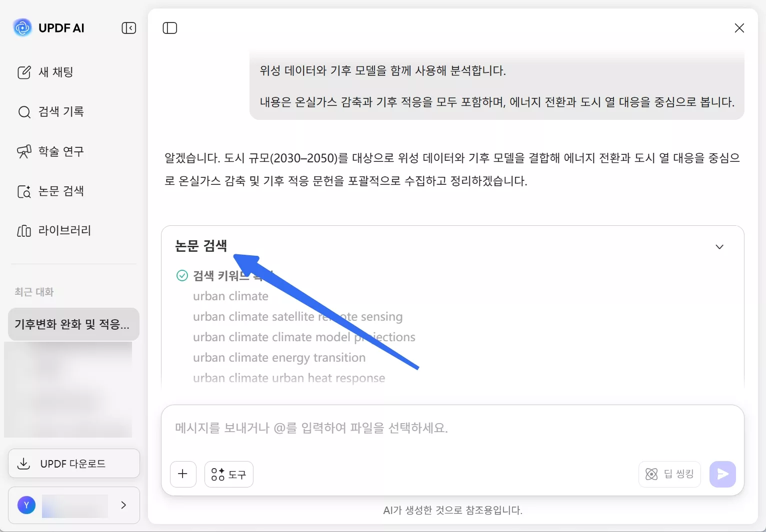Select the 새 채팅 pencil icon
Image resolution: width=766 pixels, height=532 pixels.
(x=24, y=72)
